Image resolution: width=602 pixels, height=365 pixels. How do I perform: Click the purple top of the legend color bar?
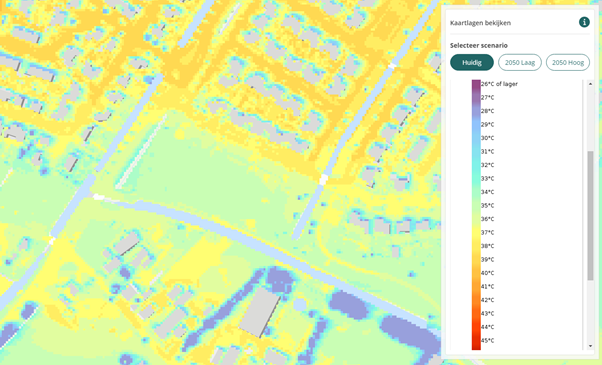pos(476,85)
